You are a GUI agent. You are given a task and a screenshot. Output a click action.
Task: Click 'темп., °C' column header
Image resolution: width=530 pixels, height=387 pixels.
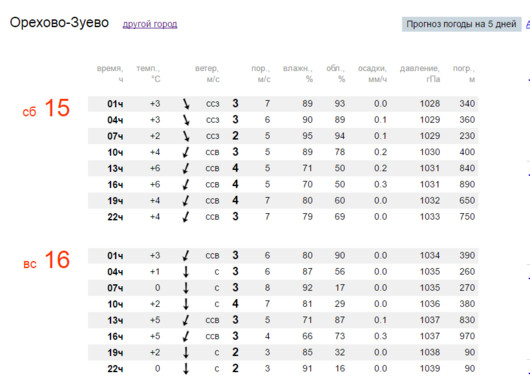point(148,74)
